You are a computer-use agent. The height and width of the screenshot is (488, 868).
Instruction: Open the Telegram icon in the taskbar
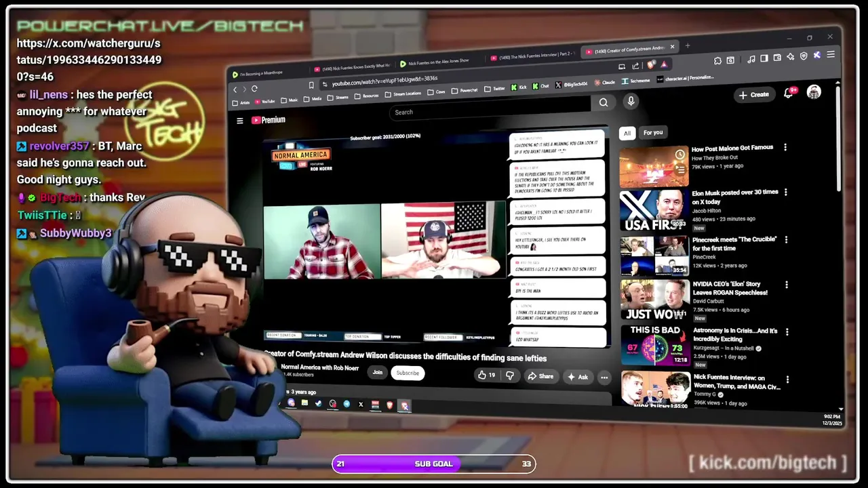(347, 404)
